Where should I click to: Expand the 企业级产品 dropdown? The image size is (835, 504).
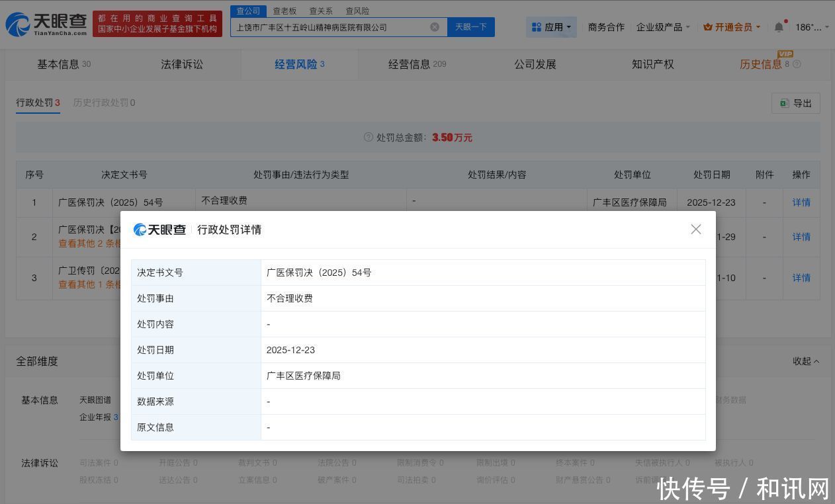[x=663, y=27]
